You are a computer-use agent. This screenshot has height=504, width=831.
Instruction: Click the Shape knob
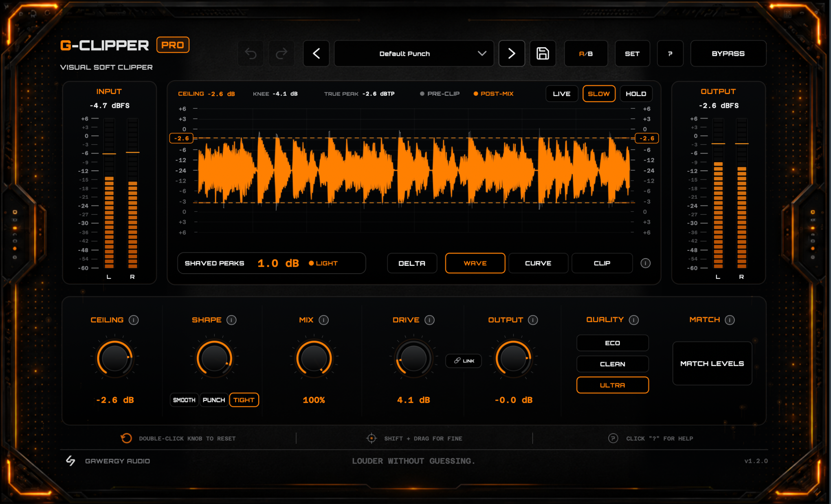pyautogui.click(x=214, y=359)
